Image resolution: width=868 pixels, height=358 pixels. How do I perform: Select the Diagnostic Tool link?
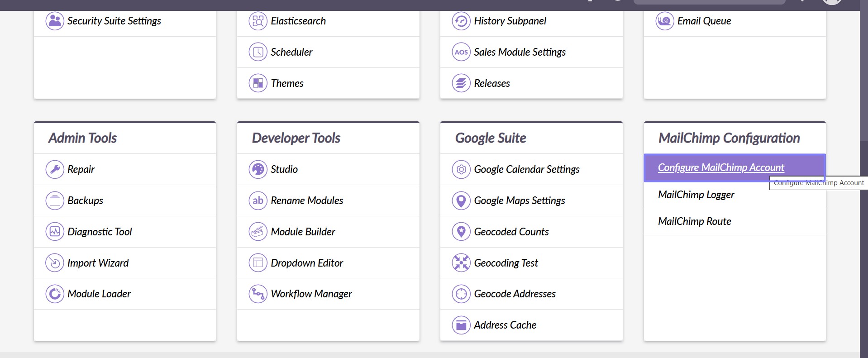pyautogui.click(x=100, y=232)
